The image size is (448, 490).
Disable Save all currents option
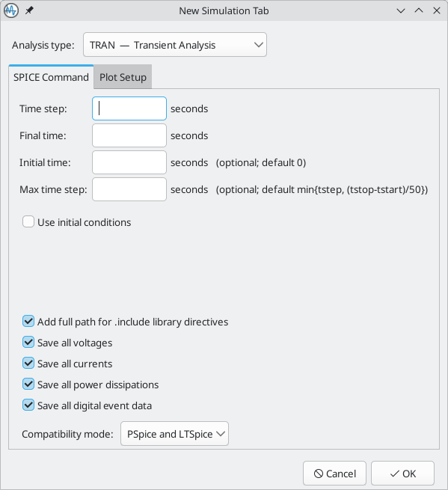point(28,364)
